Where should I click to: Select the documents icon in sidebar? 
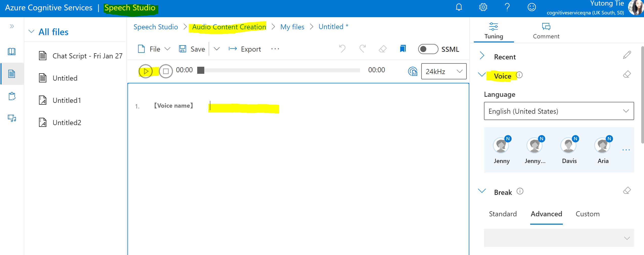click(x=12, y=74)
